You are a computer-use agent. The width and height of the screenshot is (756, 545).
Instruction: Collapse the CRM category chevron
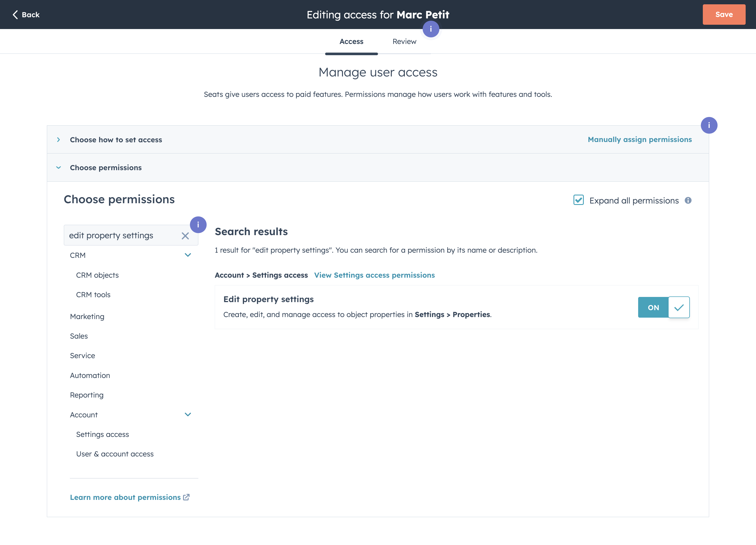tap(188, 255)
